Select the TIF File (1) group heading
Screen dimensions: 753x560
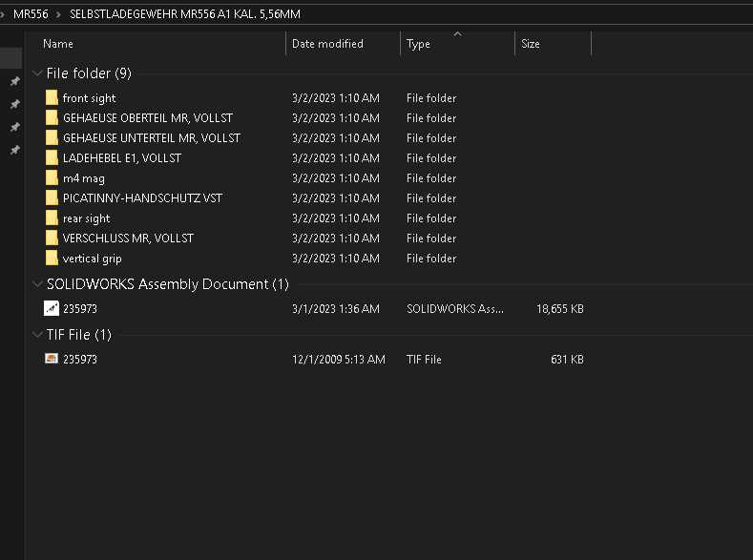(x=79, y=335)
